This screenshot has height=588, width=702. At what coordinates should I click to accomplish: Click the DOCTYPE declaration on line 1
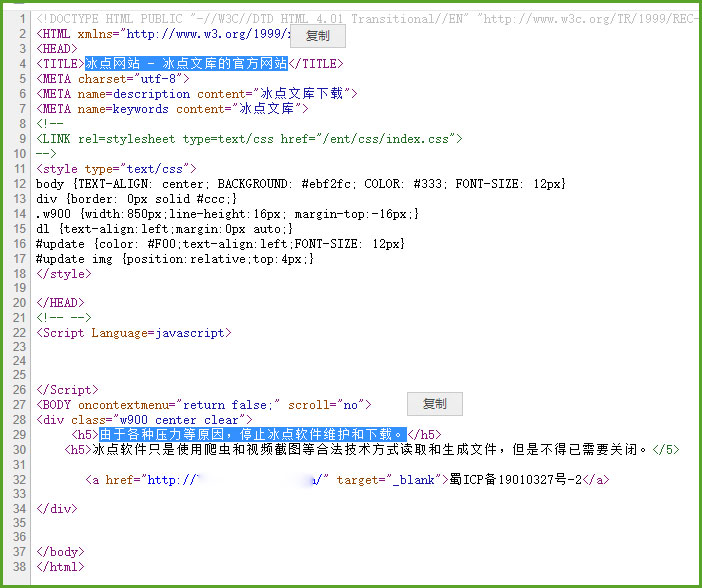(368, 19)
